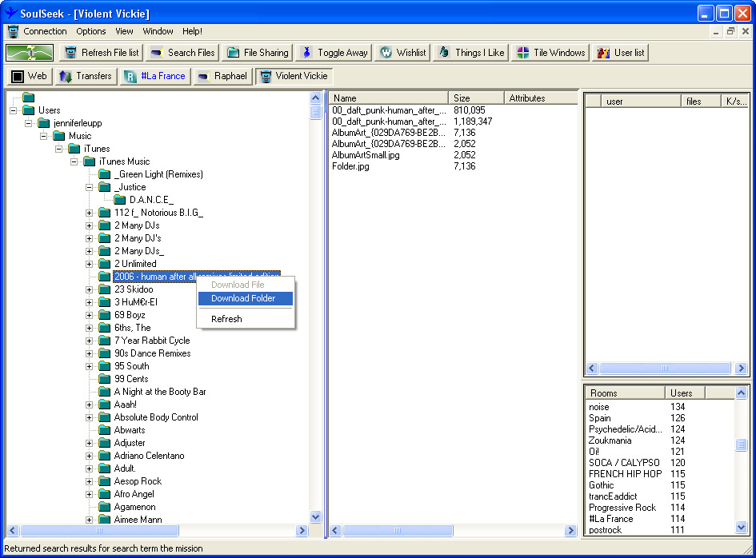Click the app icon left of Connection menu

[x=13, y=31]
